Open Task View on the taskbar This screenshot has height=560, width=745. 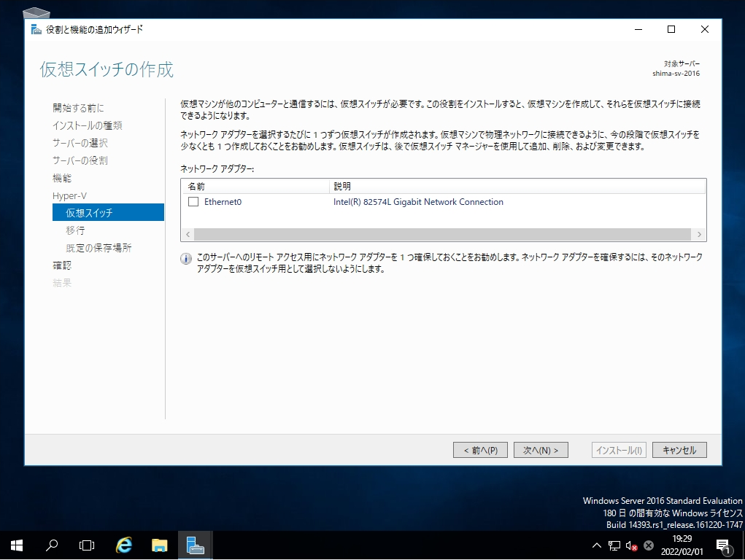coord(87,545)
